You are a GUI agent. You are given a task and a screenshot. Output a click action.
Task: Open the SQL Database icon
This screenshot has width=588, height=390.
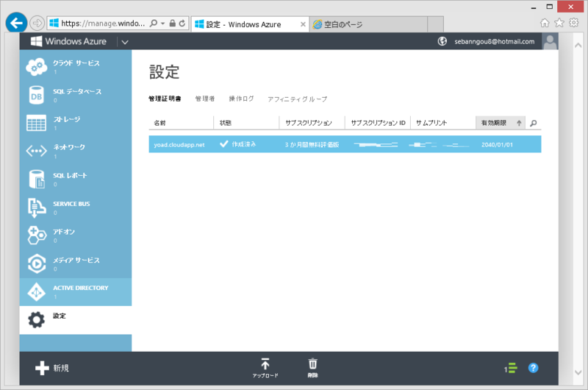tap(36, 96)
